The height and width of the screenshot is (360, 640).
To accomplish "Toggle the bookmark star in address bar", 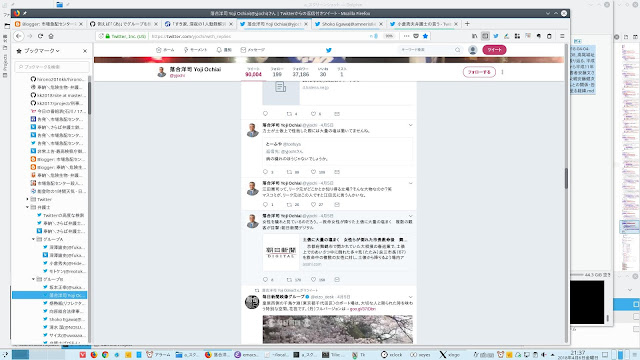I will pyautogui.click(x=425, y=36).
